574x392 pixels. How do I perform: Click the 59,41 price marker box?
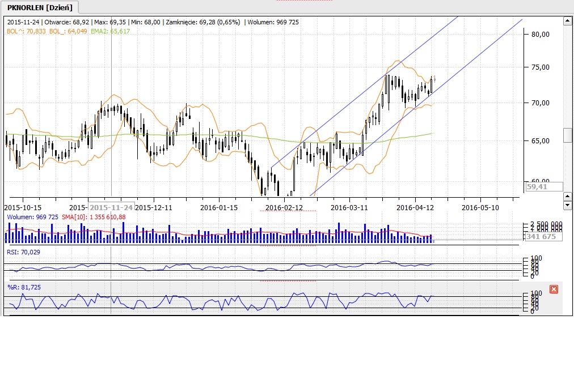[543, 186]
